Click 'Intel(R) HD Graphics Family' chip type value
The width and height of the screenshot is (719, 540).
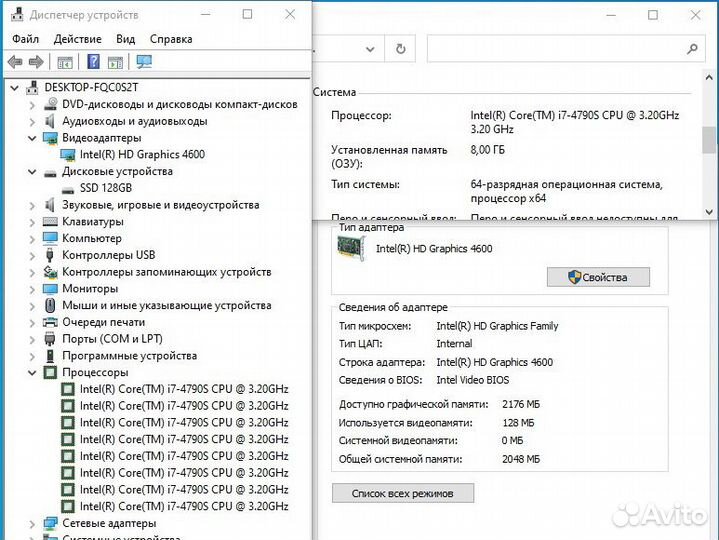coord(497,326)
